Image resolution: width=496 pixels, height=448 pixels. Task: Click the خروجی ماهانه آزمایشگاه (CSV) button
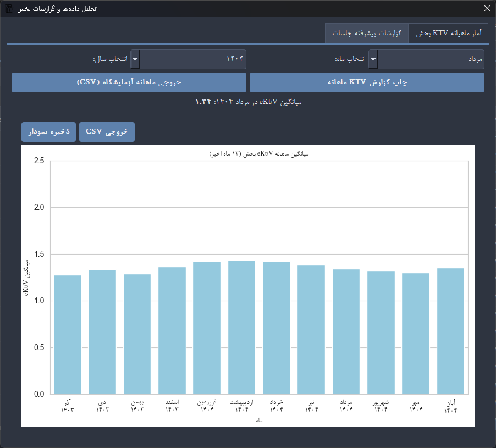(129, 82)
